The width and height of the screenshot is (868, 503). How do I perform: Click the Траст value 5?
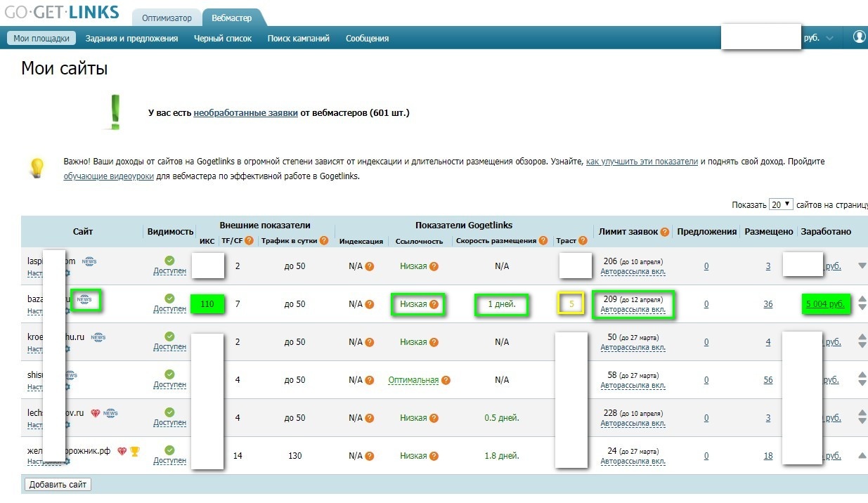pos(572,304)
